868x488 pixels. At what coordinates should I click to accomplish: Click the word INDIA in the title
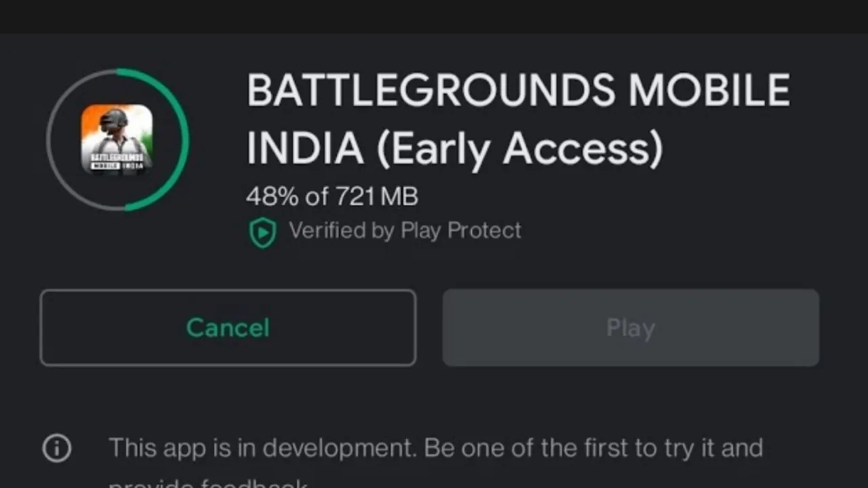305,149
